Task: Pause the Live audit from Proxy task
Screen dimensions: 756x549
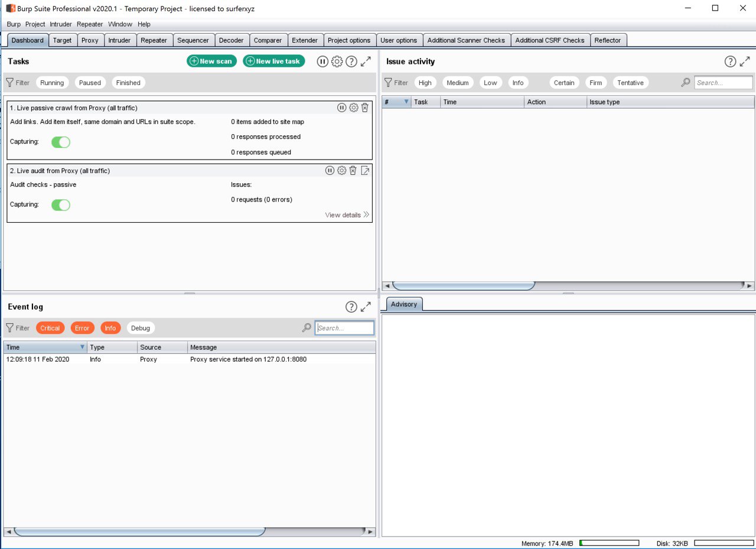Action: 330,170
